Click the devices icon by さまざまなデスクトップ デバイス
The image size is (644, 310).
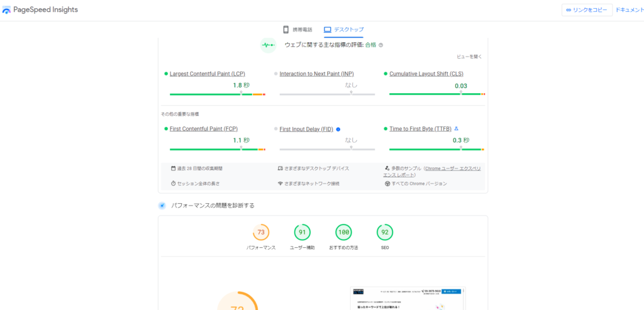[280, 169]
